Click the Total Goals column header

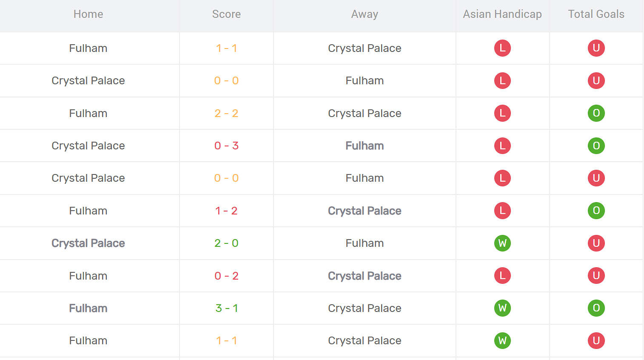596,14
